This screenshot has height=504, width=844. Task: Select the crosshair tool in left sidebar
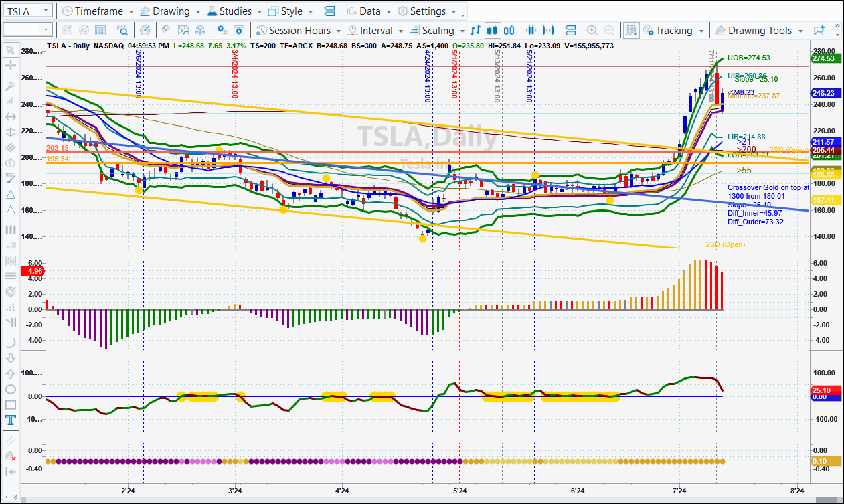click(11, 66)
